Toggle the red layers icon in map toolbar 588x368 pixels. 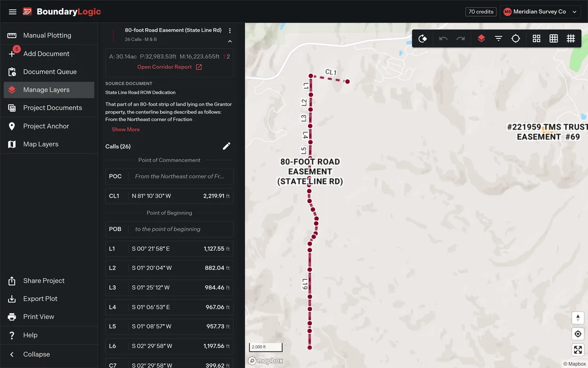481,38
